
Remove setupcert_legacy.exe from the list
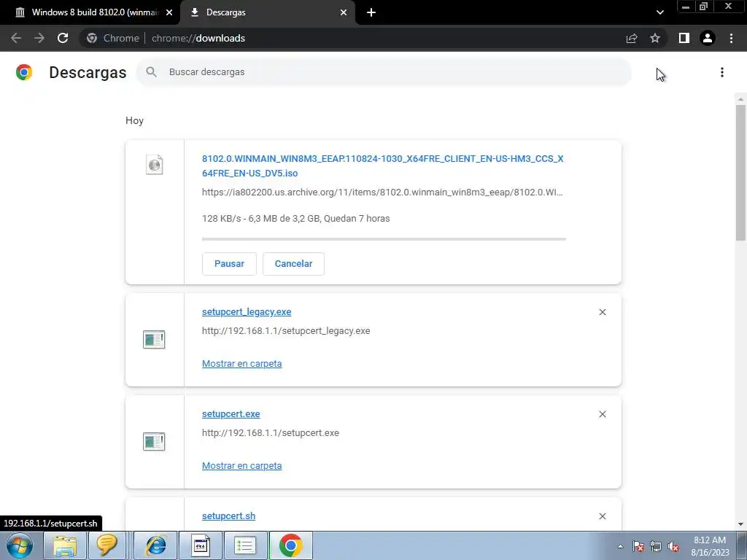click(603, 312)
